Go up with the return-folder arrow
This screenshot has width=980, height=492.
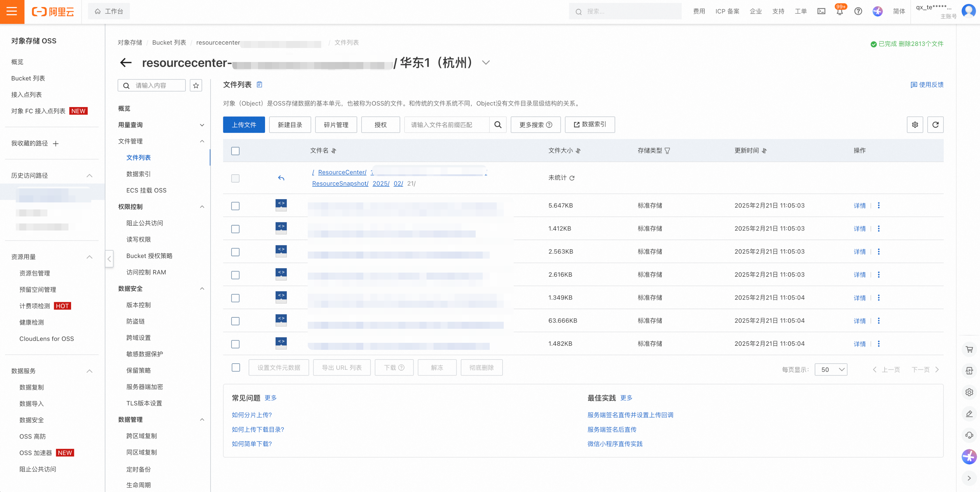click(281, 178)
